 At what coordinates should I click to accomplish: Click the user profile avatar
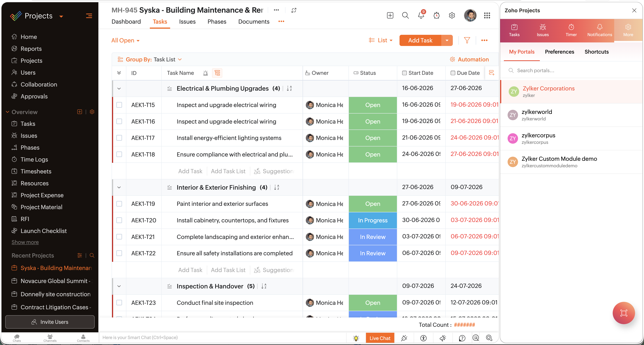tap(470, 15)
